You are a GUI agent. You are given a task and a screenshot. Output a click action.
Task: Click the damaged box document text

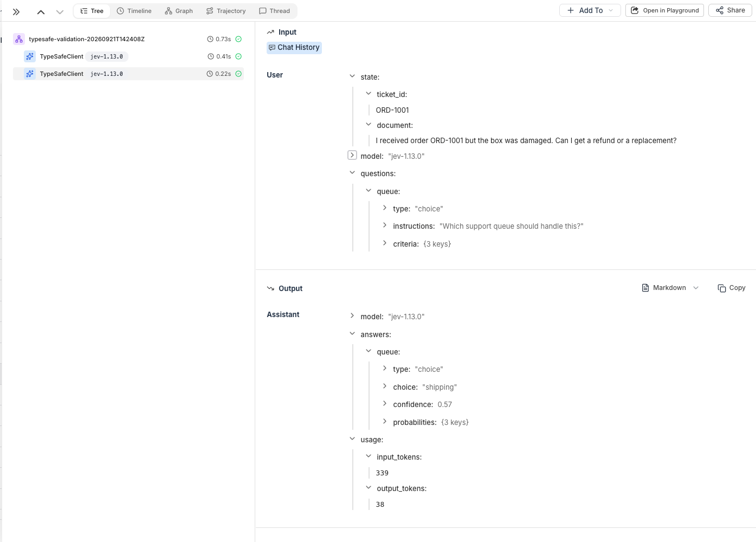pyautogui.click(x=526, y=140)
